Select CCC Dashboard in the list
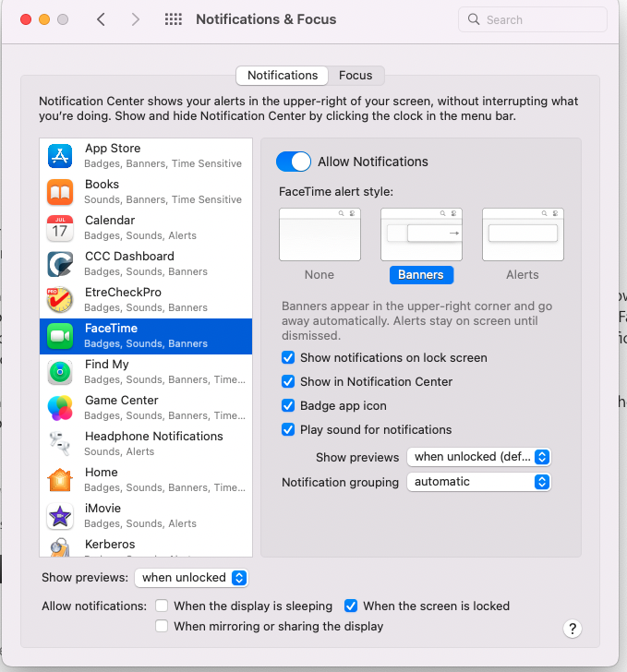The width and height of the screenshot is (627, 672). (x=146, y=264)
